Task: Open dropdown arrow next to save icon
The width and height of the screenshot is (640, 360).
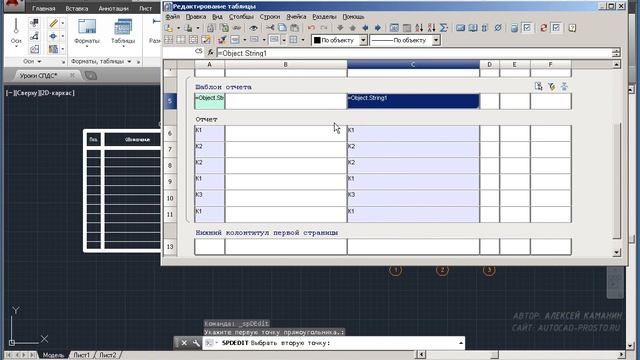Action: click(198, 28)
